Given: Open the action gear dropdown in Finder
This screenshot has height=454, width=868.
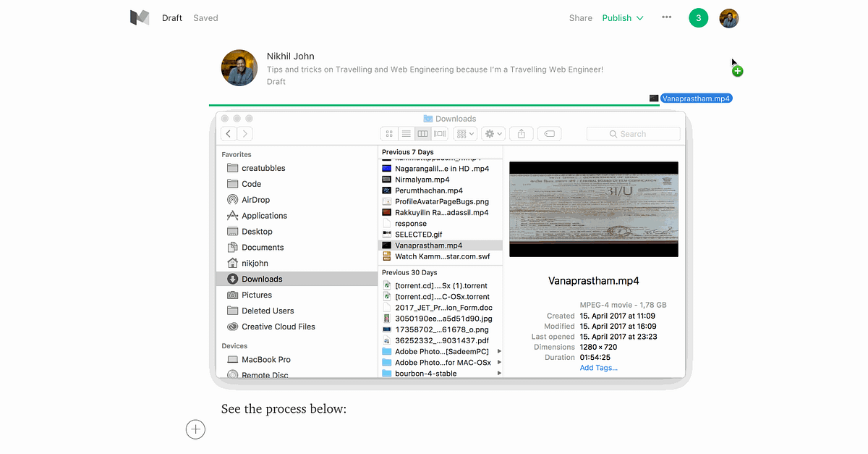Looking at the screenshot, I should coord(492,133).
